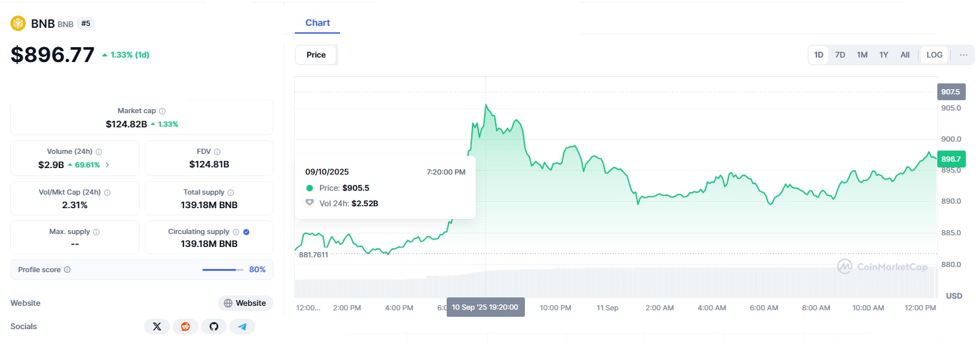Image resolution: width=980 pixels, height=342 pixels.
Task: Click the 09/10/2025 tooltip date
Action: (326, 172)
